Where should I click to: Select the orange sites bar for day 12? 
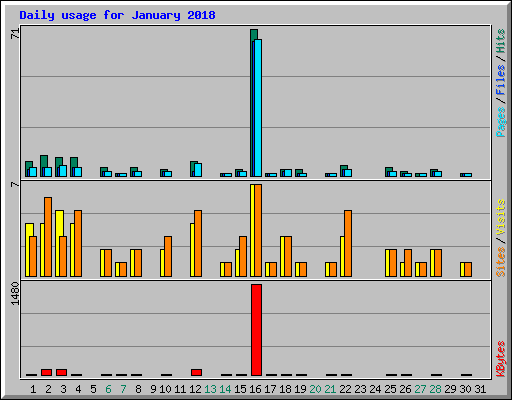pyautogui.click(x=198, y=243)
